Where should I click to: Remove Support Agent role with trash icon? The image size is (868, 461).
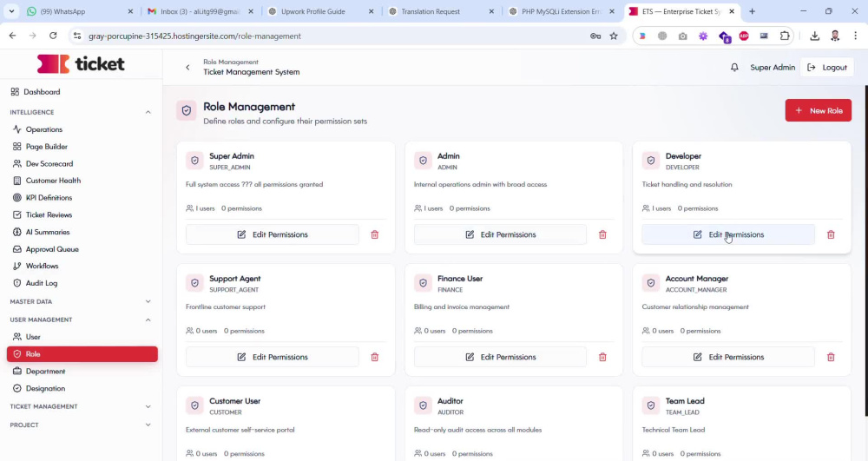click(375, 357)
